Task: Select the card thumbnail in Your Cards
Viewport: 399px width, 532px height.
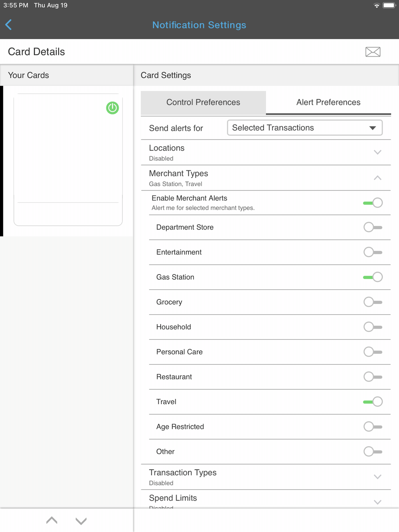Action: pyautogui.click(x=68, y=160)
